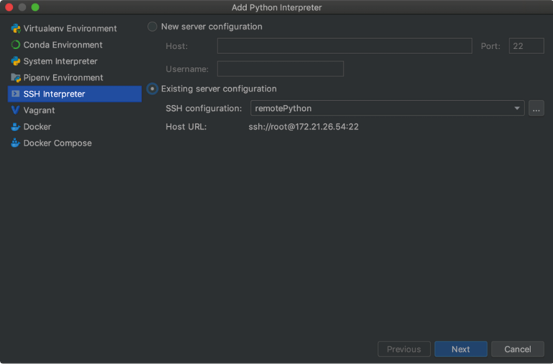Enable the New server configuration radio button

click(152, 26)
